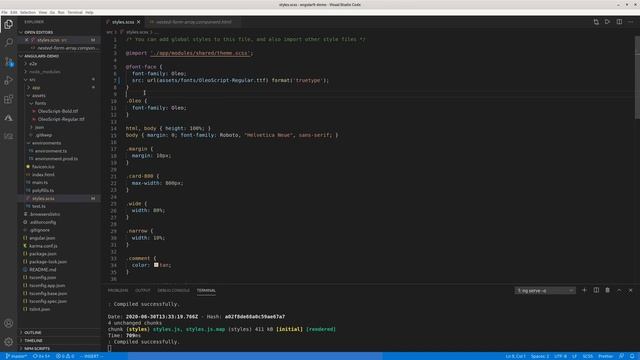Open the Search view in activity bar

9,42
